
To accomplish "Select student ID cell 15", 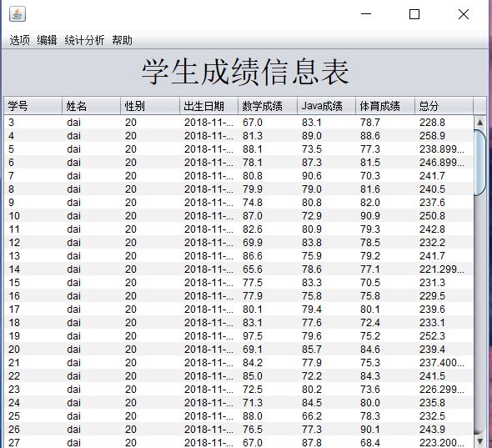I will point(33,283).
